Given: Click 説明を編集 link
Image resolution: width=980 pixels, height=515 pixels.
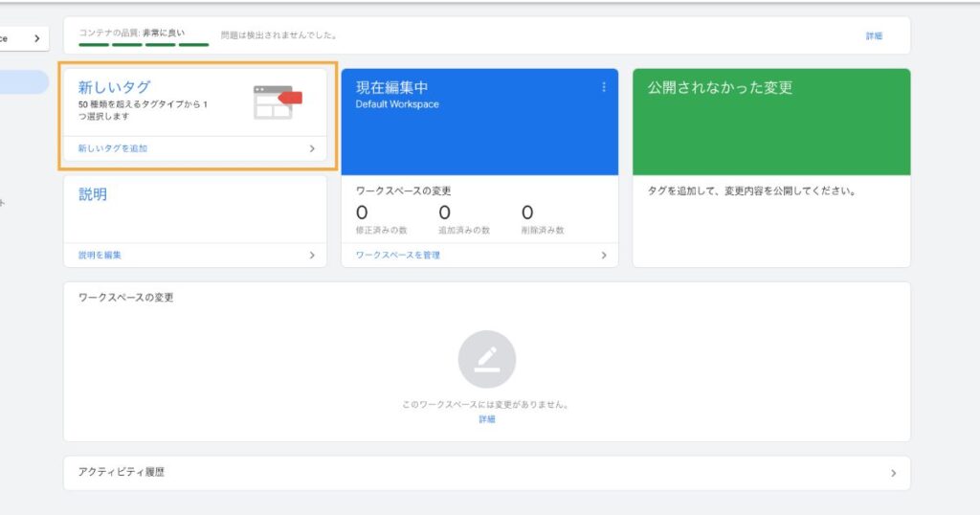Looking at the screenshot, I should [x=100, y=255].
